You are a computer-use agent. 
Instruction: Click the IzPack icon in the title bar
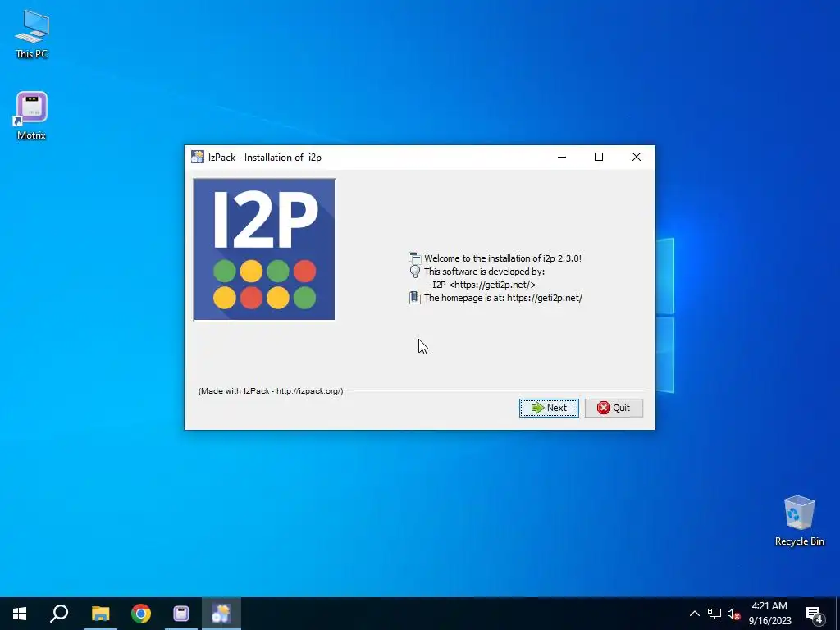(x=197, y=157)
